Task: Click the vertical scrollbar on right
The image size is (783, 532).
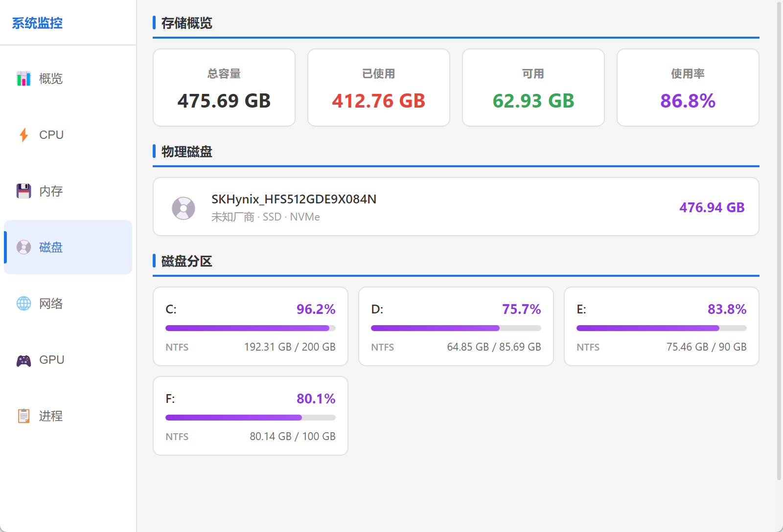Action: [779, 240]
